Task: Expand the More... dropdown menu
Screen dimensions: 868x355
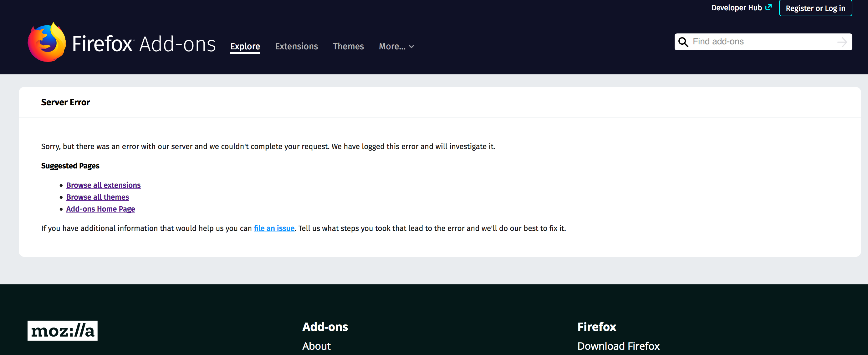Action: 396,47
